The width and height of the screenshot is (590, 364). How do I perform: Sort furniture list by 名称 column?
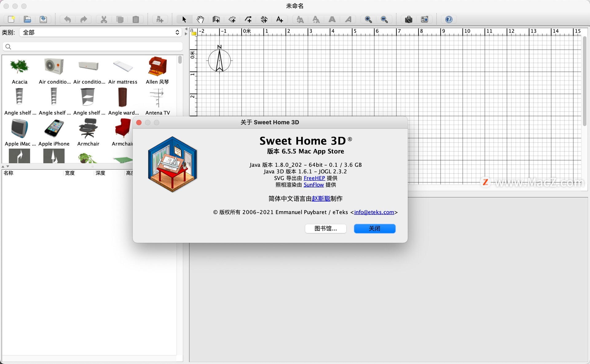32,173
